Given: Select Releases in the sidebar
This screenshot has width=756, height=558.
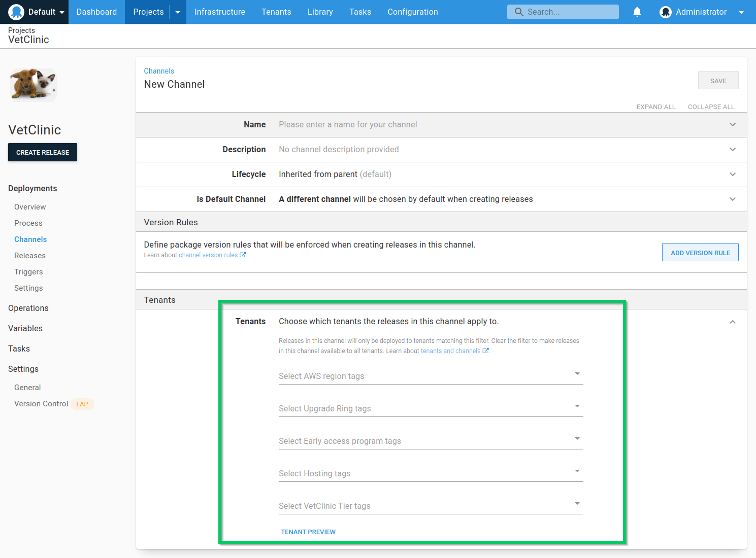Looking at the screenshot, I should tap(30, 256).
